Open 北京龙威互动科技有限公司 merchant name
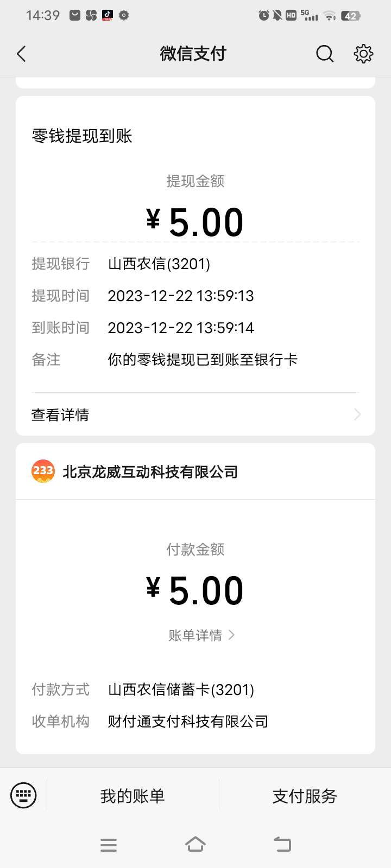391x868 pixels. pos(150,472)
